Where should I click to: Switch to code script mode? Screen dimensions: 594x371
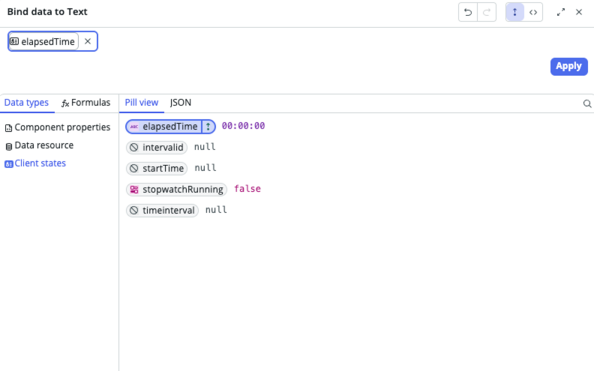pos(533,12)
